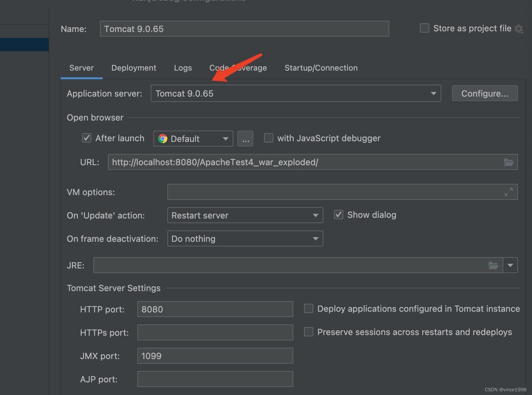This screenshot has height=395, width=532.
Task: Click the HTTP port field showing 8080
Action: 215,309
